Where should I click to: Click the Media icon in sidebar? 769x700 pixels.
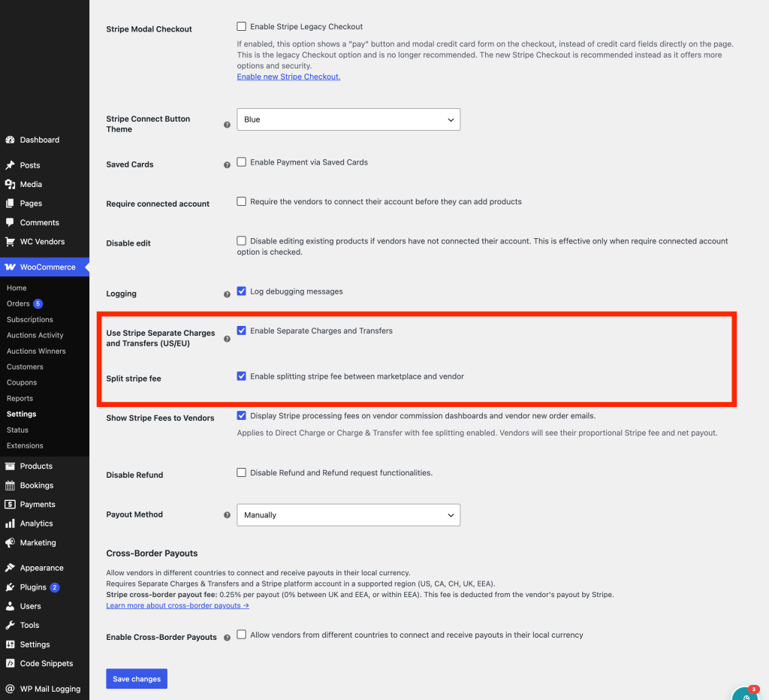[x=10, y=185]
